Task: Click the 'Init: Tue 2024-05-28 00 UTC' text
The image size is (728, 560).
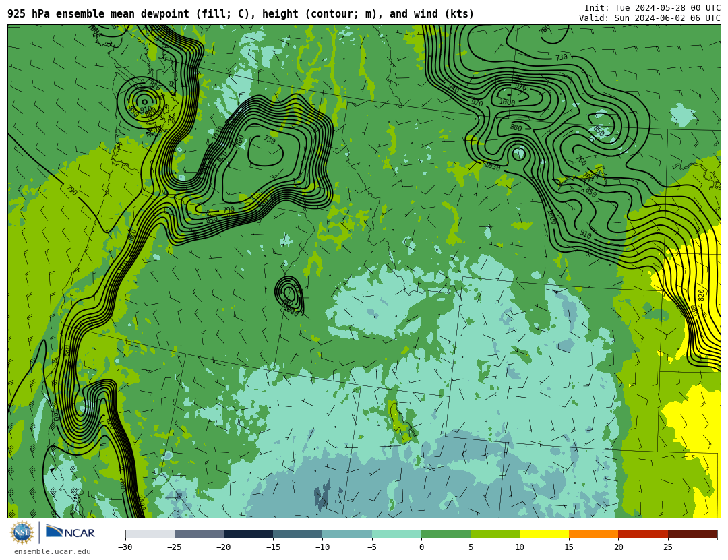Action: [653, 8]
